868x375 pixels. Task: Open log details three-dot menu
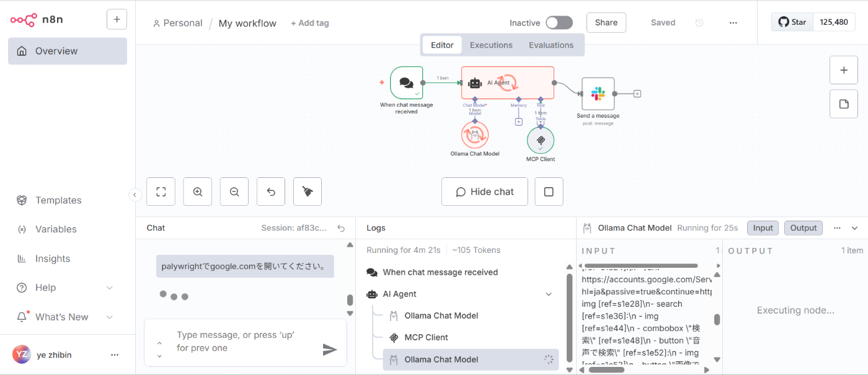click(x=837, y=228)
